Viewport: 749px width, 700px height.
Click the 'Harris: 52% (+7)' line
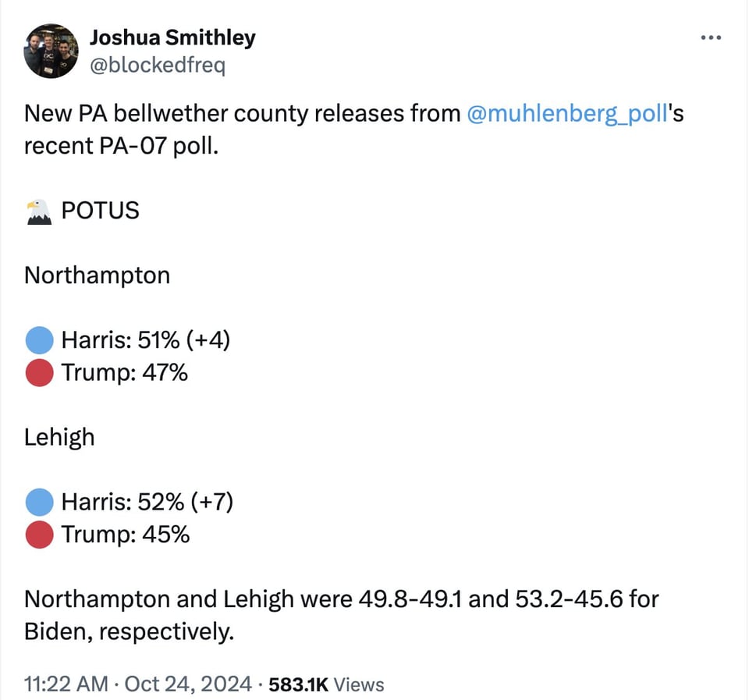(147, 502)
